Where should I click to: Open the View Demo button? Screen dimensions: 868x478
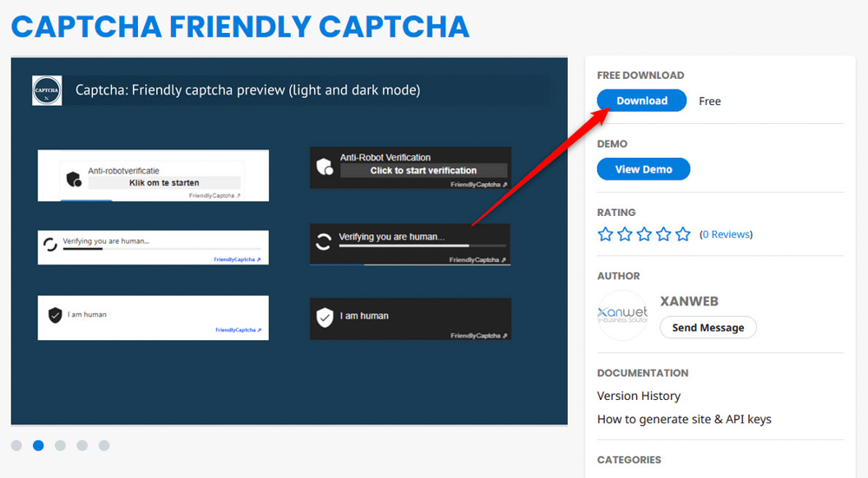coord(643,169)
